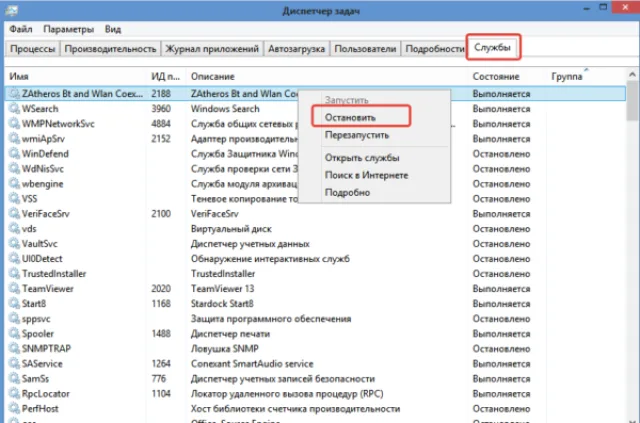Click the Spooler row's Выполняется status
The image size is (640, 423).
(x=501, y=334)
